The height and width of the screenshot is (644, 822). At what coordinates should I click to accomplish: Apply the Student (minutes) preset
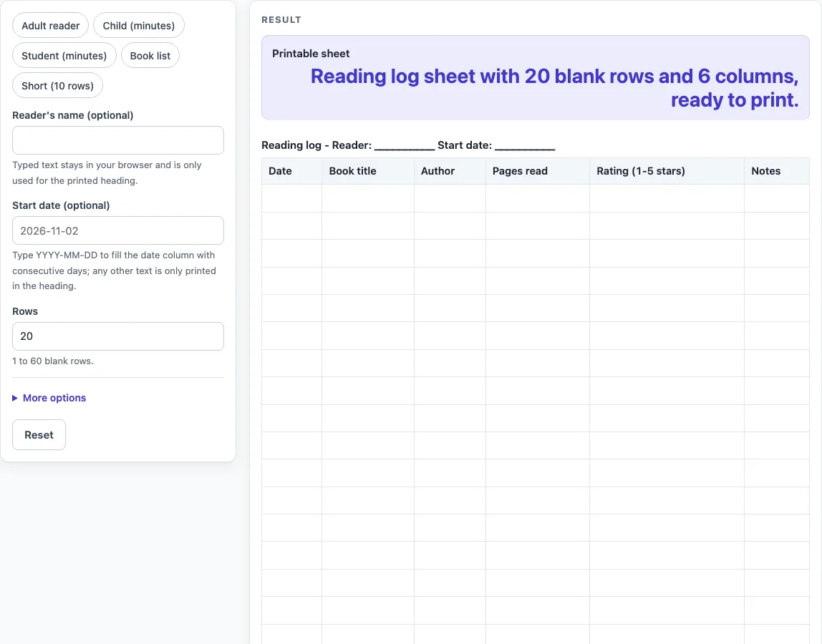(x=64, y=56)
